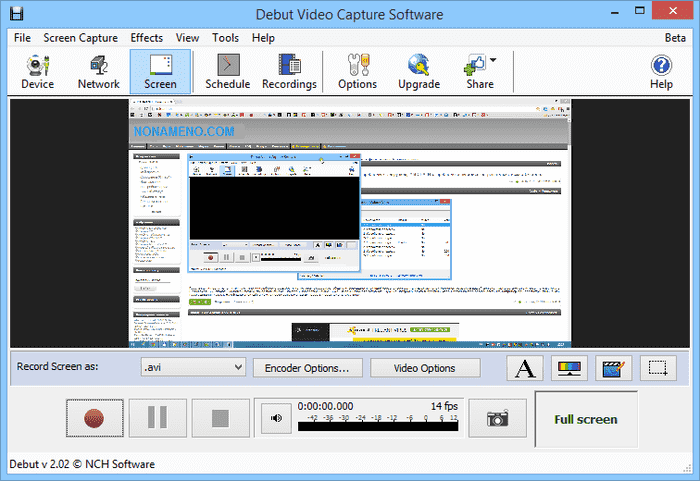Click the Encoder Options button
Screen dimensions: 700x481
pos(306,368)
